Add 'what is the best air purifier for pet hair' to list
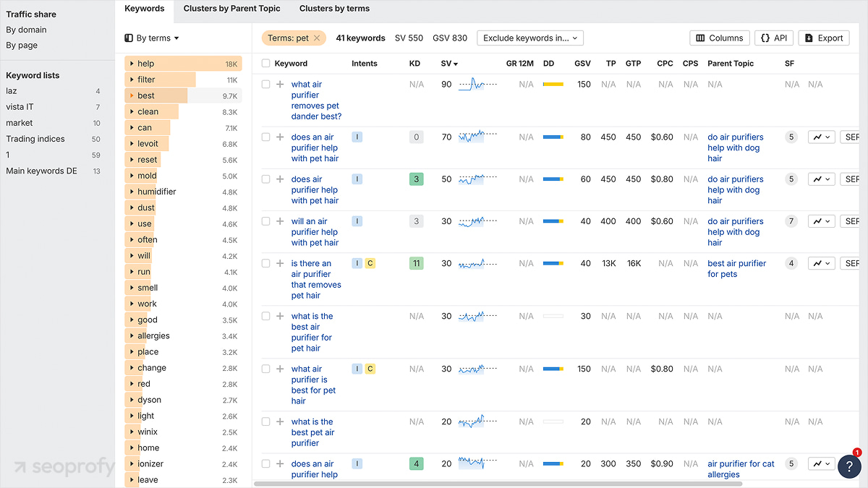The height and width of the screenshot is (488, 868). coord(280,316)
